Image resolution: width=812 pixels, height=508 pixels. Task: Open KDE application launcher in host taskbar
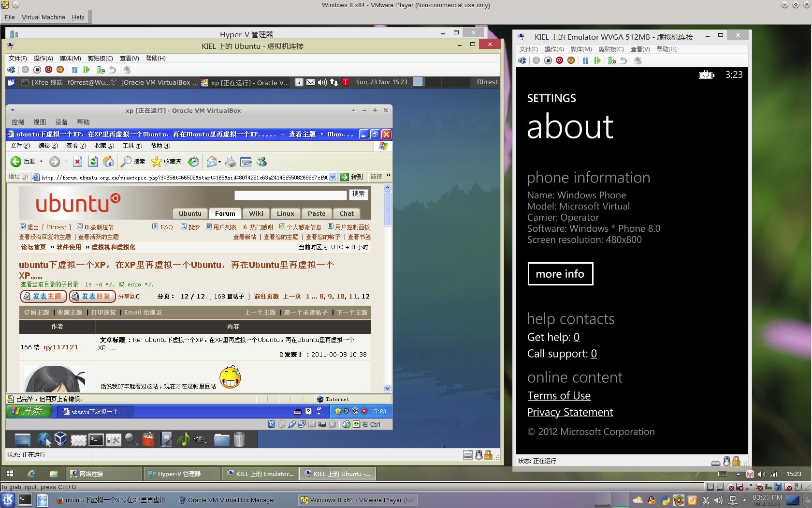point(8,500)
